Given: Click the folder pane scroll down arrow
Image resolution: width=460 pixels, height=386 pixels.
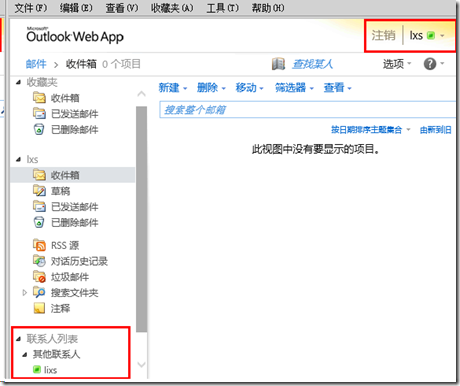Looking at the screenshot, I should tap(141, 364).
